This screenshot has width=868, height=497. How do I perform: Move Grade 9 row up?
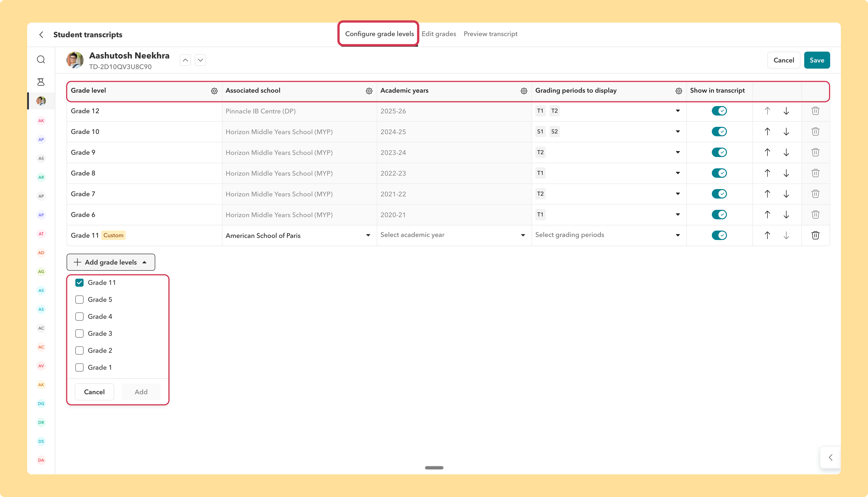coord(767,152)
